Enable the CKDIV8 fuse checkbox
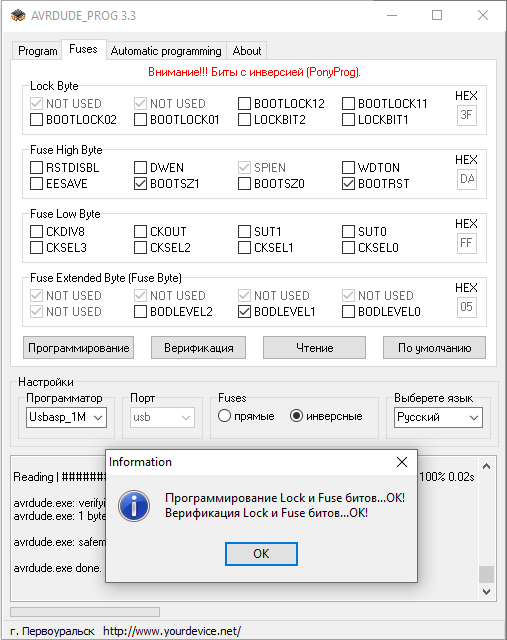The height and width of the screenshot is (640, 507). pos(36,231)
